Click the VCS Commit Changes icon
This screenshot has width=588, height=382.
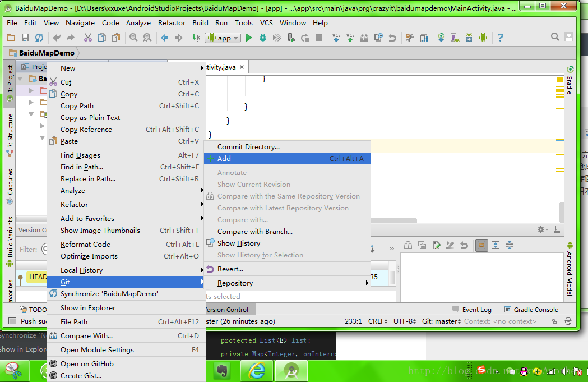point(350,38)
